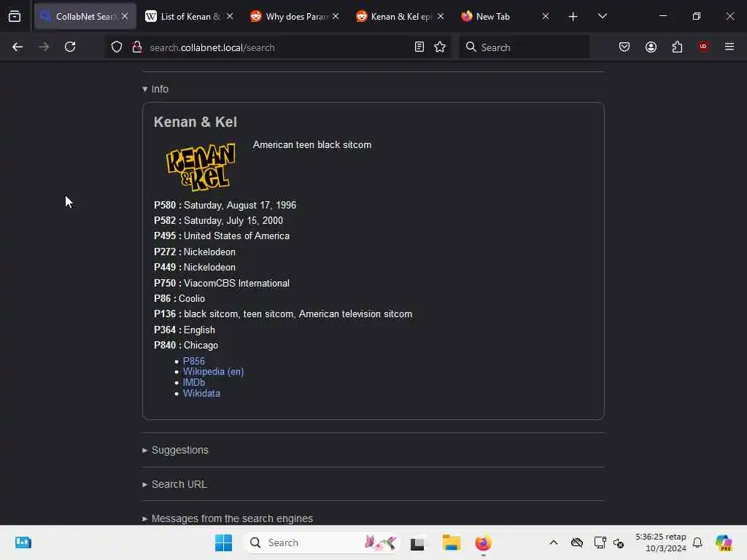The width and height of the screenshot is (747, 560).
Task: Open Firefox account icon
Action: click(651, 47)
